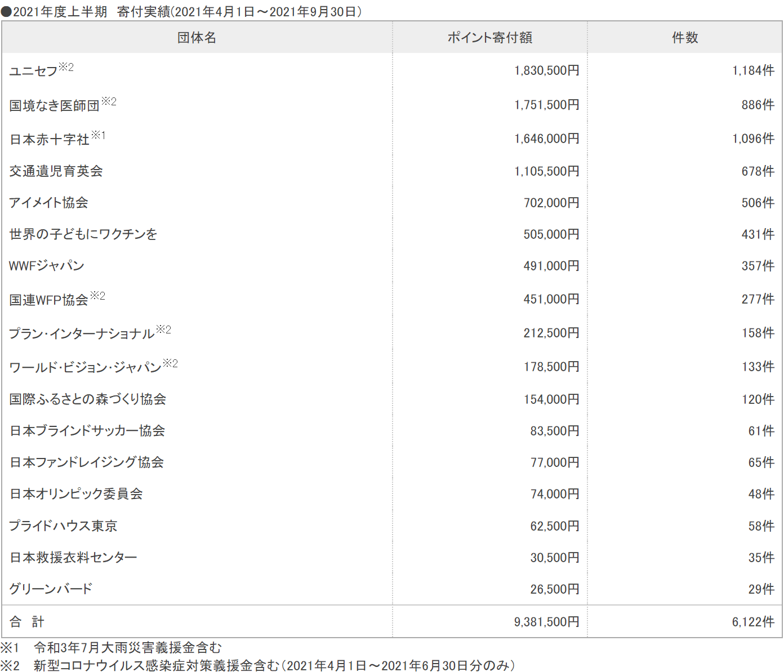
Task: Select the グリーンバード organization name
Action: click(x=51, y=589)
